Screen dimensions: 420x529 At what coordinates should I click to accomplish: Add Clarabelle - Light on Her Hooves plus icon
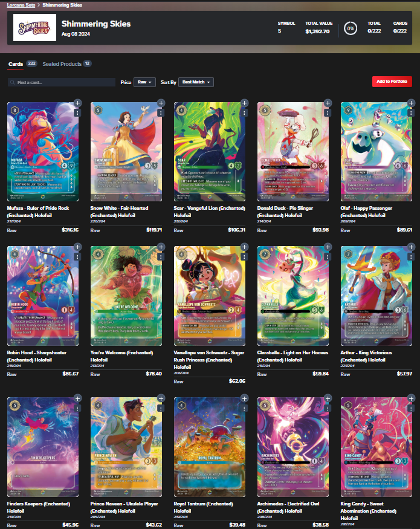(328, 247)
